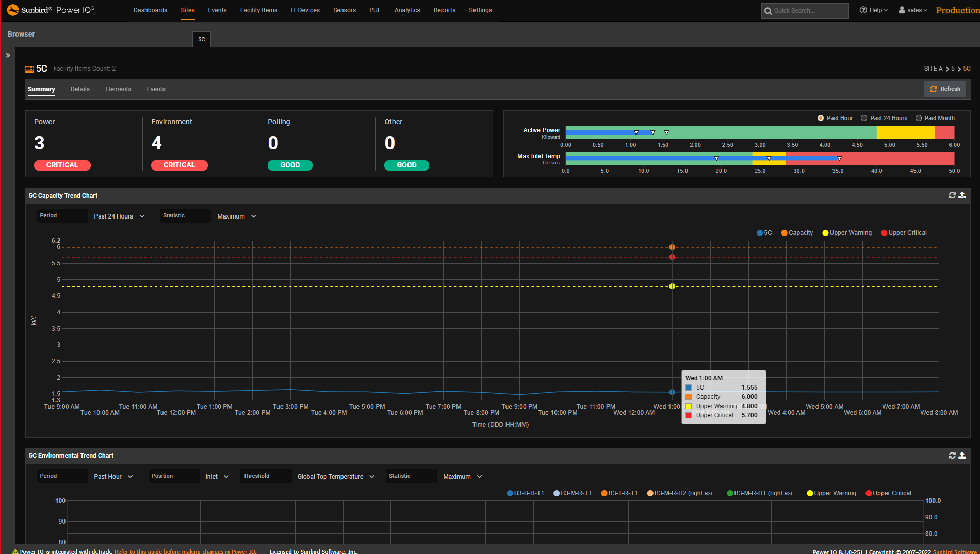Open the Help menu
The image size is (980, 554).
coord(873,10)
